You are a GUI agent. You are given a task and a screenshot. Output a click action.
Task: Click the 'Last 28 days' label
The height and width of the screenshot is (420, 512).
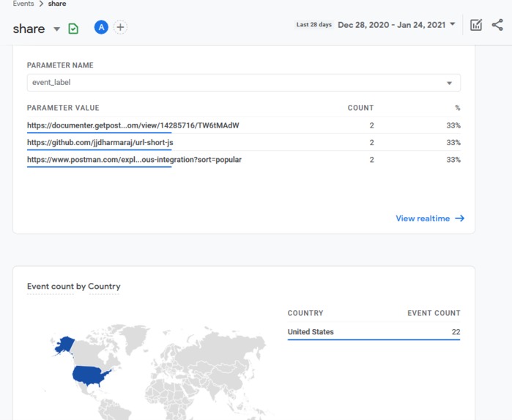313,24
